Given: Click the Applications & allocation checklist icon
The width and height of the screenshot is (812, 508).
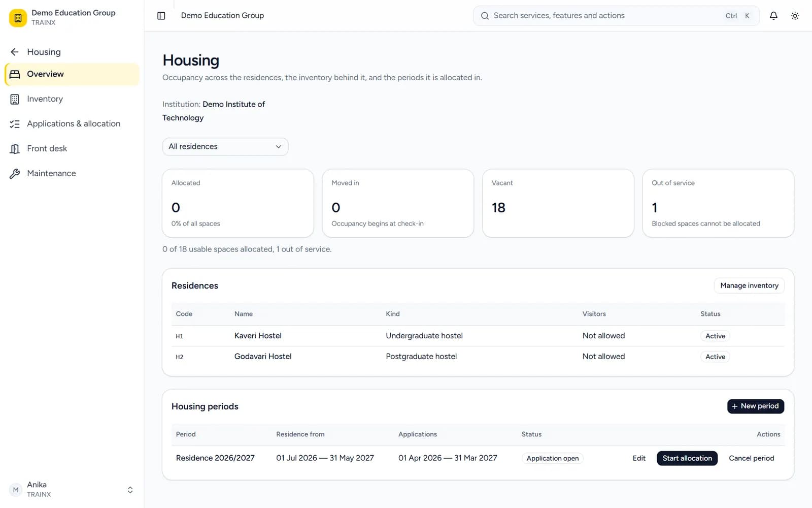Looking at the screenshot, I should 15,124.
